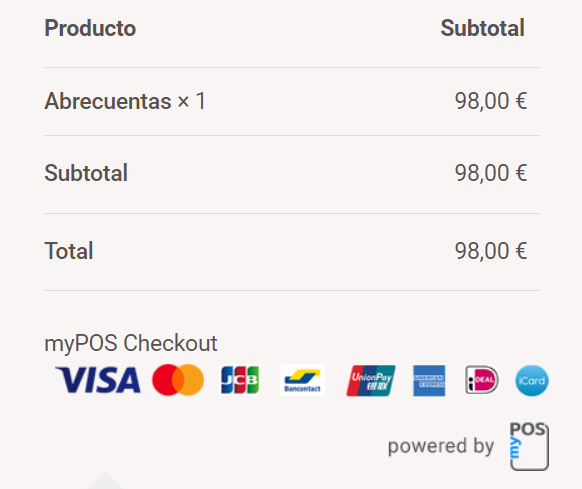Click the 'Abrecuentas × 1' product entry
This screenshot has width=582, height=489.
tap(125, 101)
